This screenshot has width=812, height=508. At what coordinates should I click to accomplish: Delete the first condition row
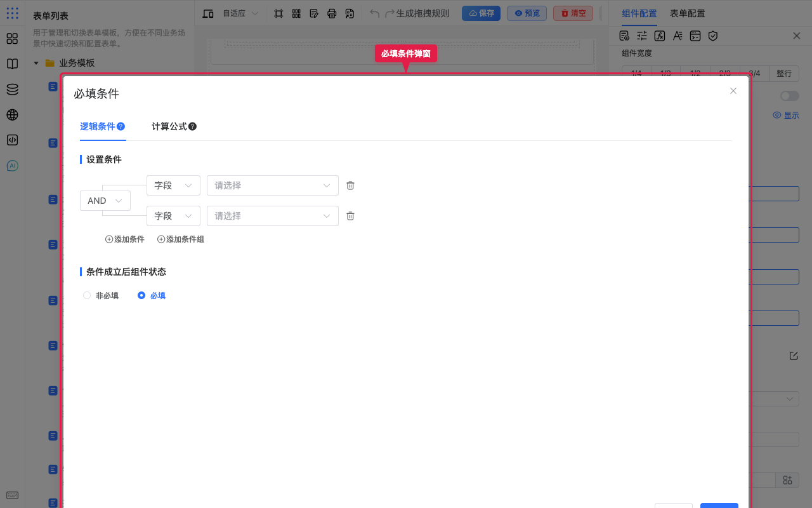pyautogui.click(x=350, y=185)
